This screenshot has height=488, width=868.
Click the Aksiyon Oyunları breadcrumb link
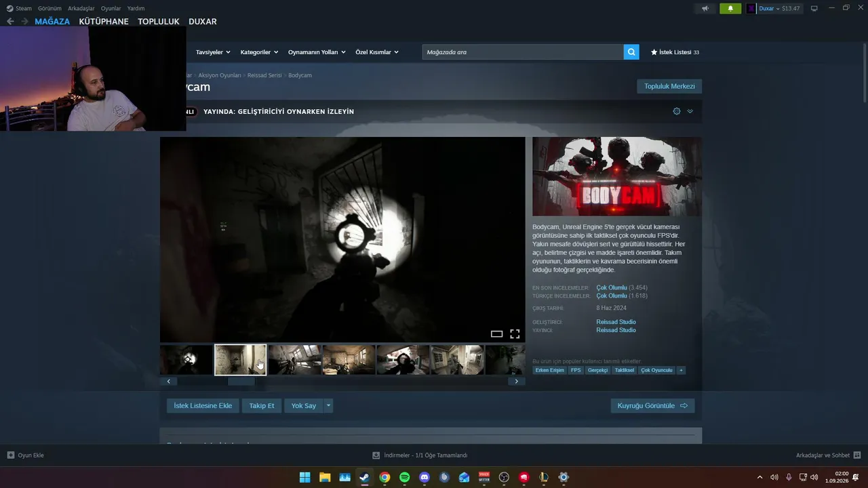point(220,75)
